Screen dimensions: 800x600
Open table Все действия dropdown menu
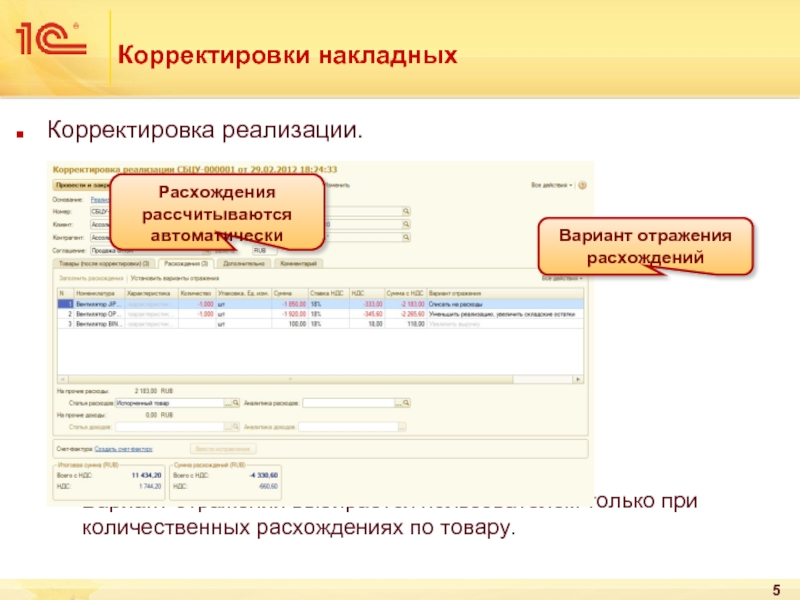[x=562, y=279]
